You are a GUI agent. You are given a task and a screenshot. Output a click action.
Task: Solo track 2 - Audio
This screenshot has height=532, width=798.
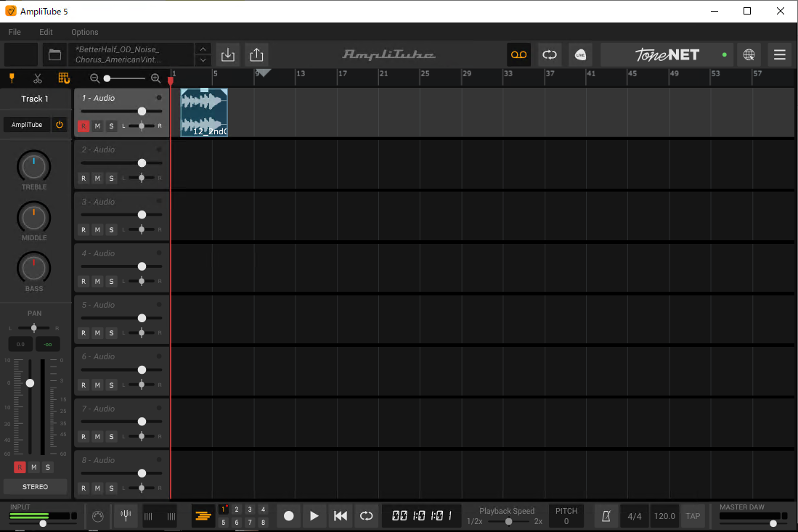111,178
